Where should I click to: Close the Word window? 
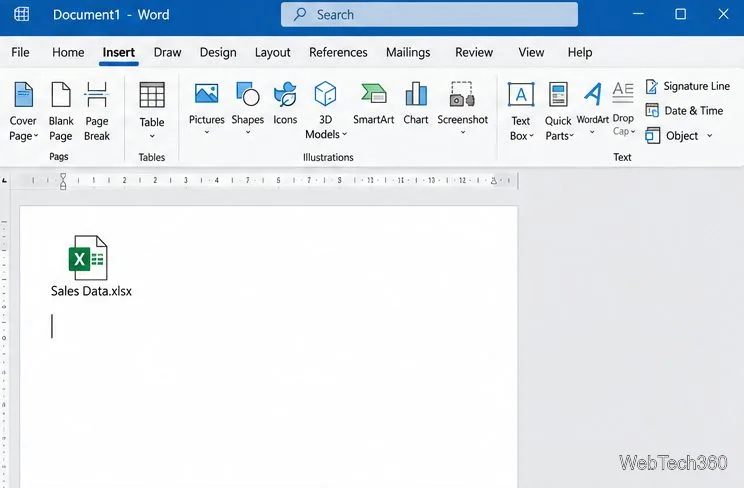tap(723, 14)
